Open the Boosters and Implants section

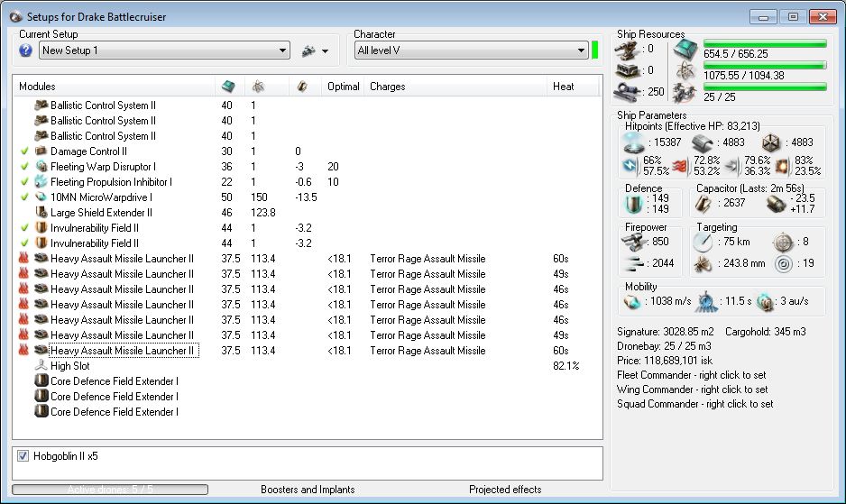(x=308, y=490)
